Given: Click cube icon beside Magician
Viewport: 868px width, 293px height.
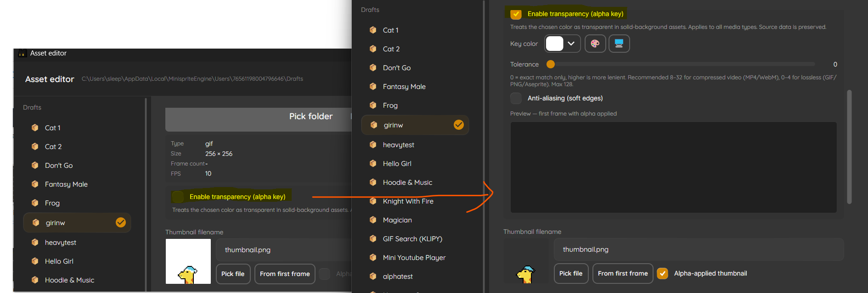Looking at the screenshot, I should coord(373,220).
